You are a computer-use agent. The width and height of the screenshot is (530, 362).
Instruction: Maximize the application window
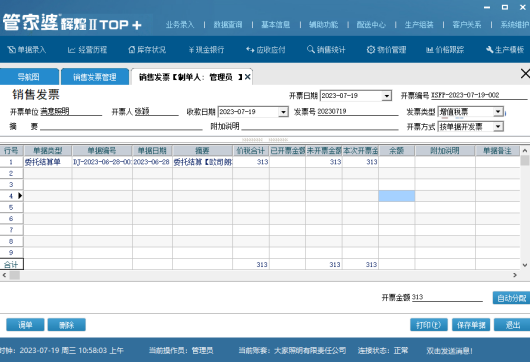(505, 7)
